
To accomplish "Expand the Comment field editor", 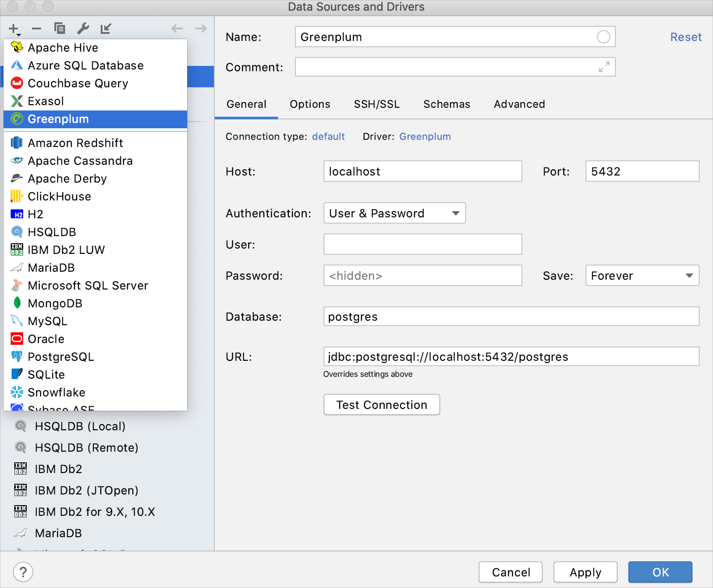I will [604, 67].
